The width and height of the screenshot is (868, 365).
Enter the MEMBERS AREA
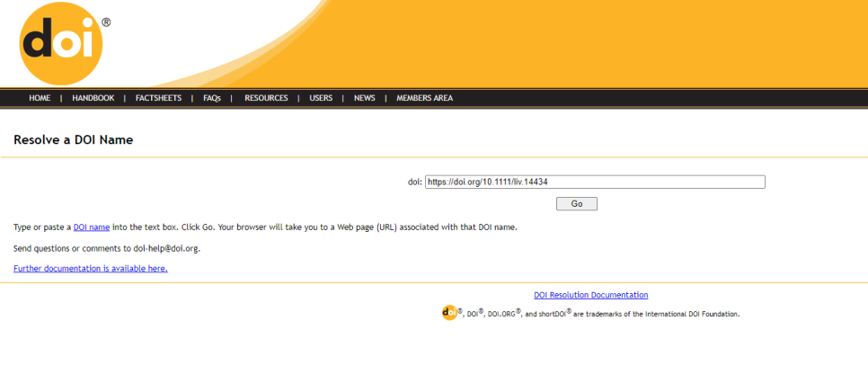coord(424,98)
